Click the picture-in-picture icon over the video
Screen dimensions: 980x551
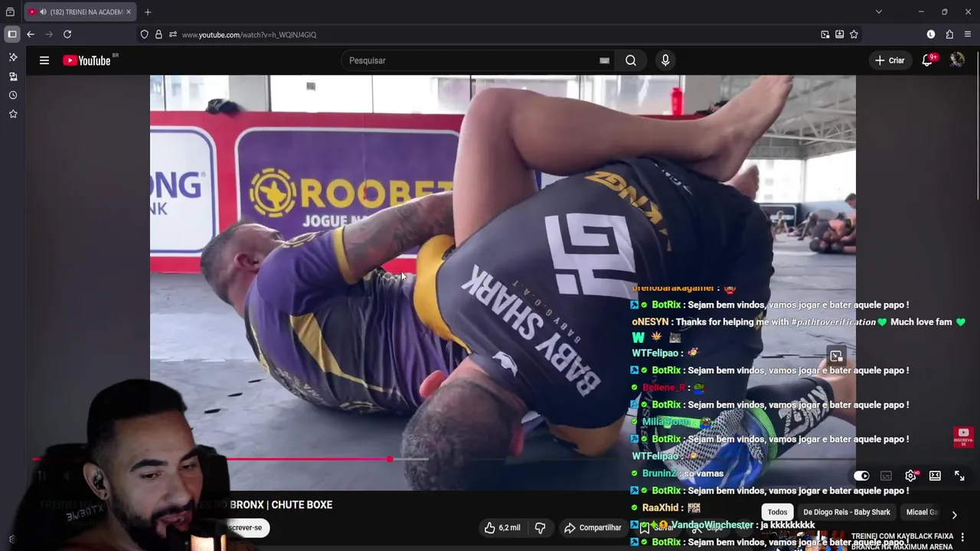click(836, 356)
